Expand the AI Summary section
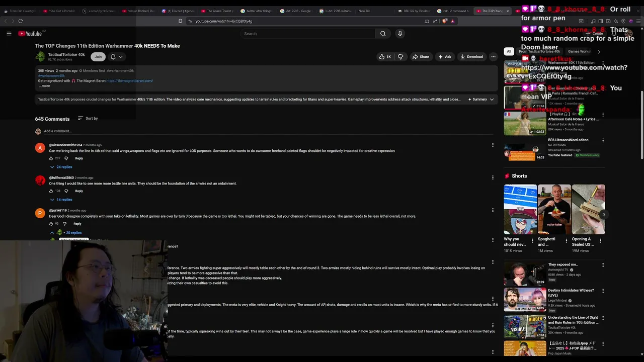644x362 pixels. [x=481, y=100]
